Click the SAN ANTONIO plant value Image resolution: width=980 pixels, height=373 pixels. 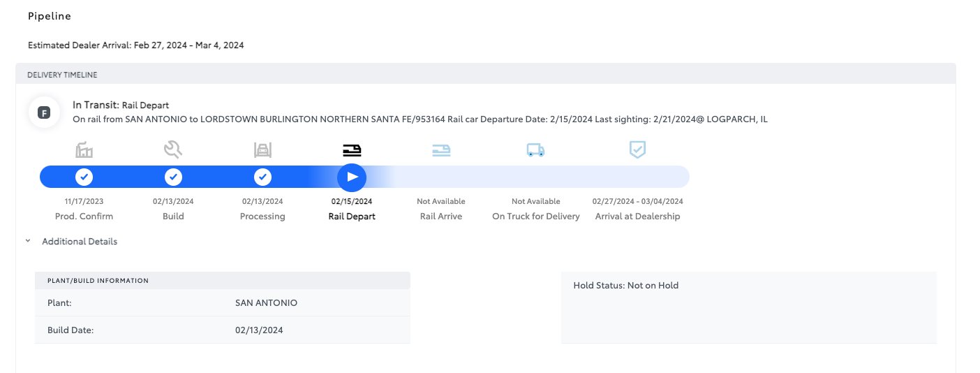click(266, 303)
